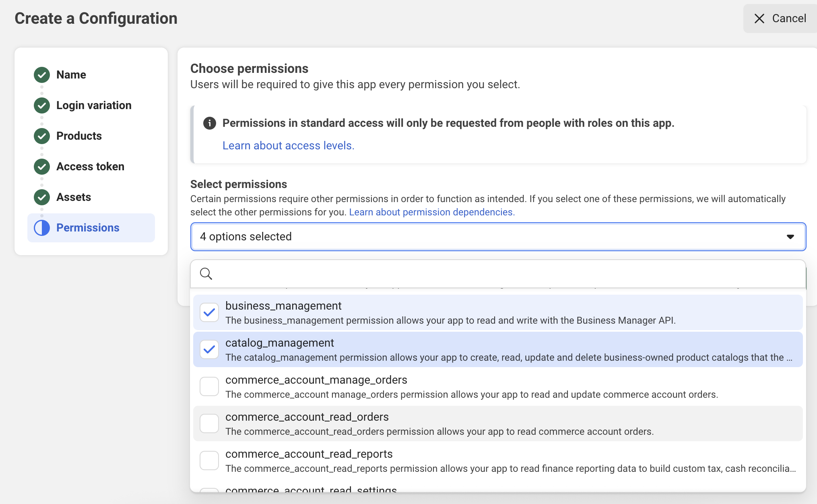
Task: Click the X icon on the Cancel button
Action: point(759,19)
